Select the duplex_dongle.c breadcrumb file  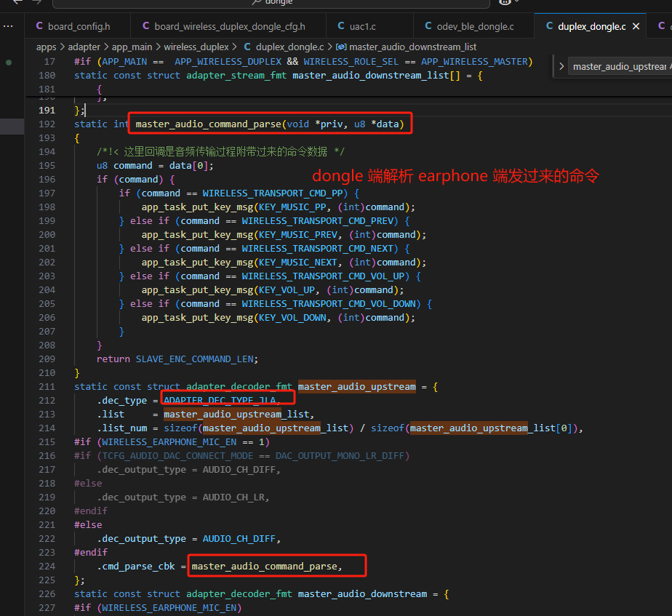[284, 47]
